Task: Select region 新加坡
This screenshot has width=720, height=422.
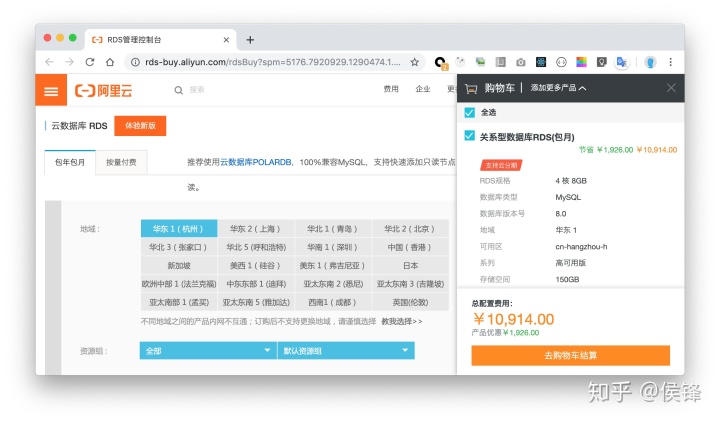Action: pos(179,265)
